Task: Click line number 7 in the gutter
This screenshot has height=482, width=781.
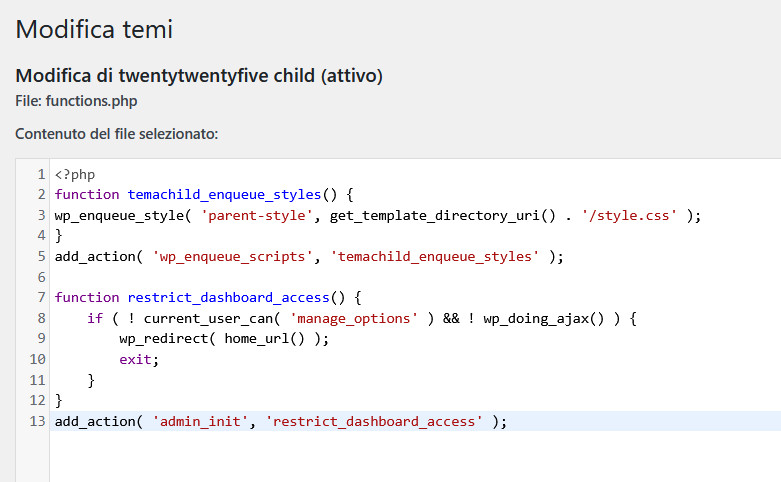Action: (x=41, y=297)
